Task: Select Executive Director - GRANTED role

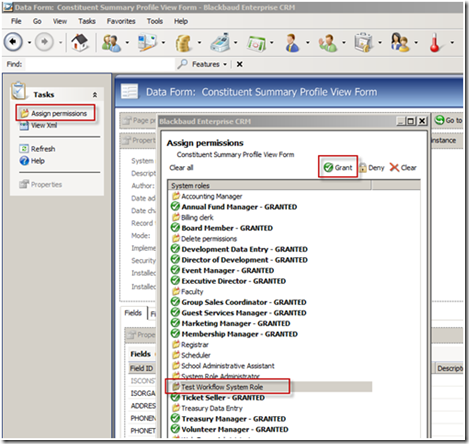Action: (228, 281)
